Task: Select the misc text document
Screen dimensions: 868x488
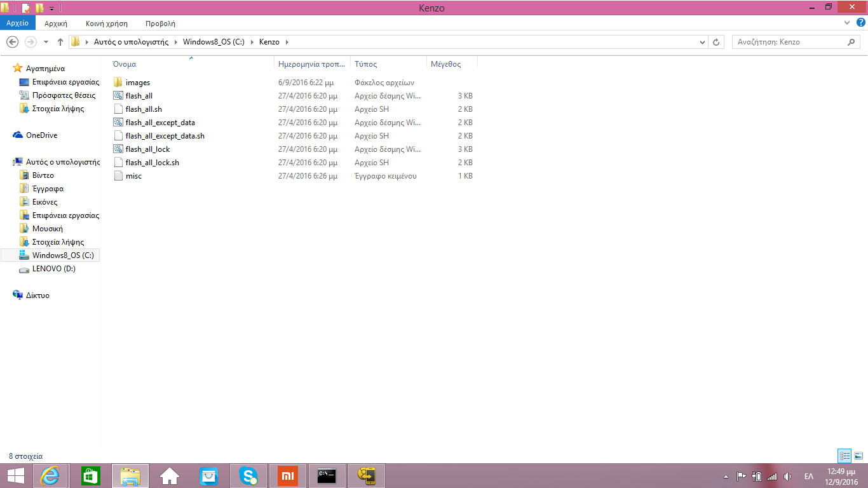Action: [133, 176]
